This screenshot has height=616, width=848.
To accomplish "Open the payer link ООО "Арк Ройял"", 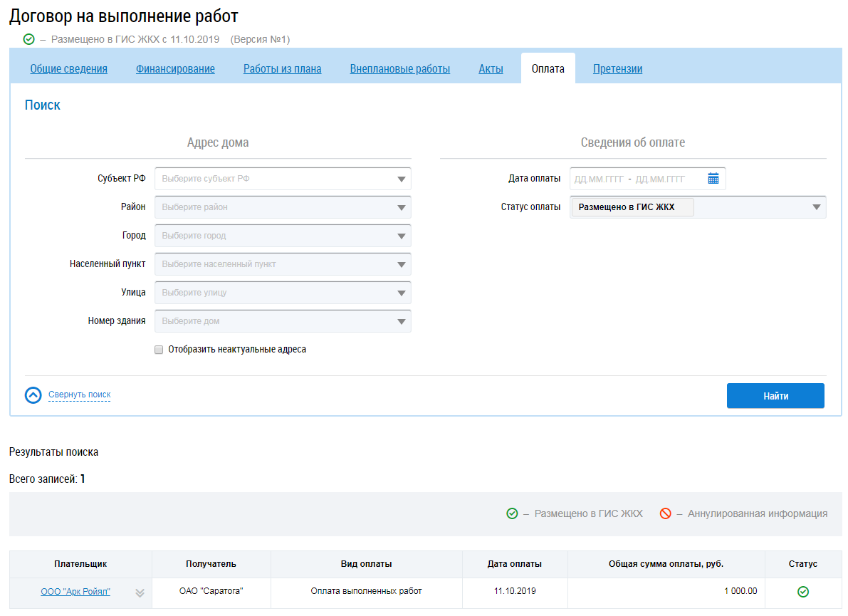I will coord(75,591).
